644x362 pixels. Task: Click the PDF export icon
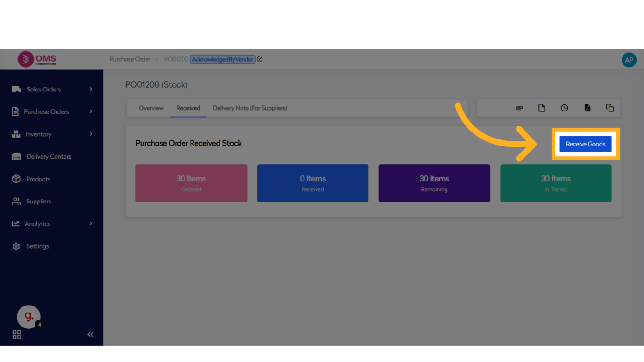(587, 108)
